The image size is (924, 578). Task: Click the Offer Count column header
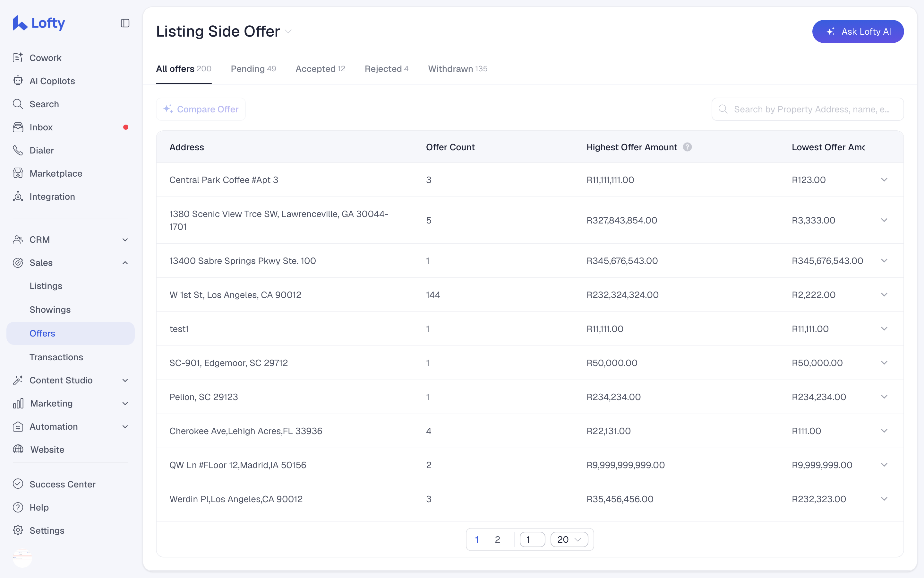pos(450,147)
